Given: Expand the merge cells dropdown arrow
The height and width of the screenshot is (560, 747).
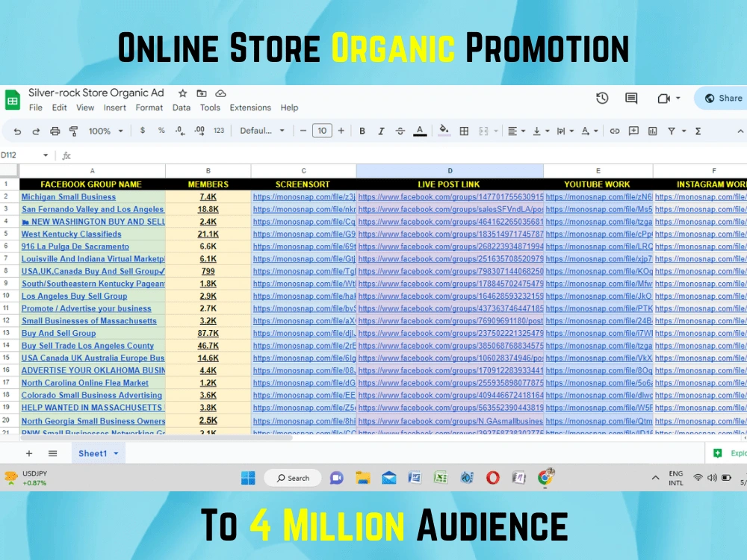Looking at the screenshot, I should tap(496, 131).
